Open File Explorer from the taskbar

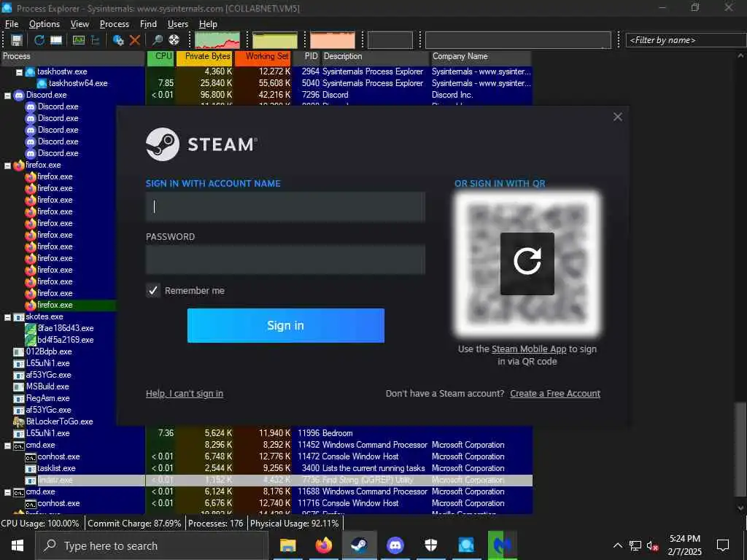click(x=287, y=545)
